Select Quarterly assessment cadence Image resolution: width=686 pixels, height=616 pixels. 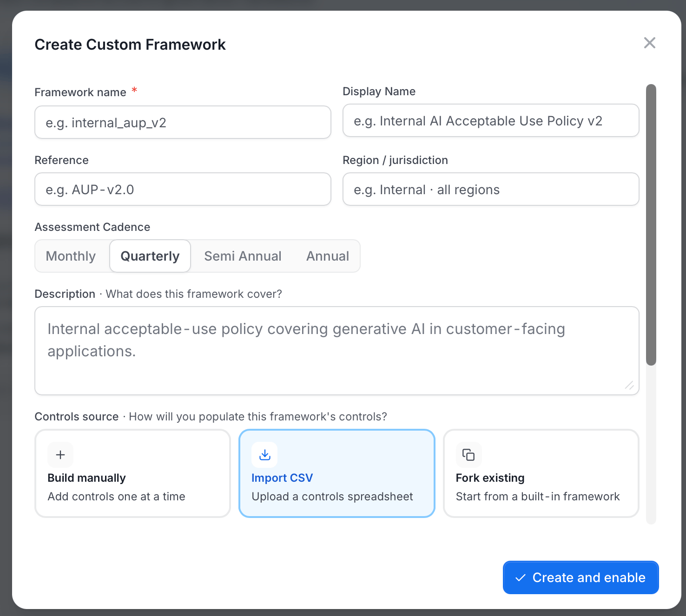(150, 256)
